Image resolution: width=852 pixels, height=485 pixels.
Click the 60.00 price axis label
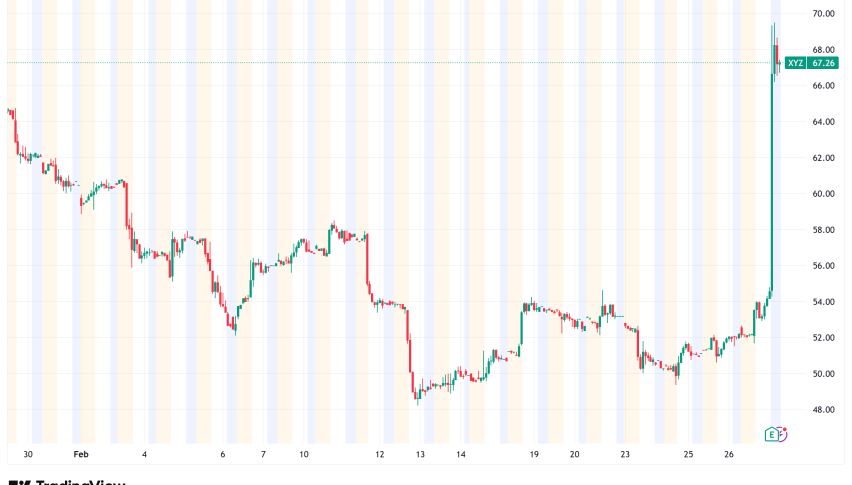tap(823, 194)
